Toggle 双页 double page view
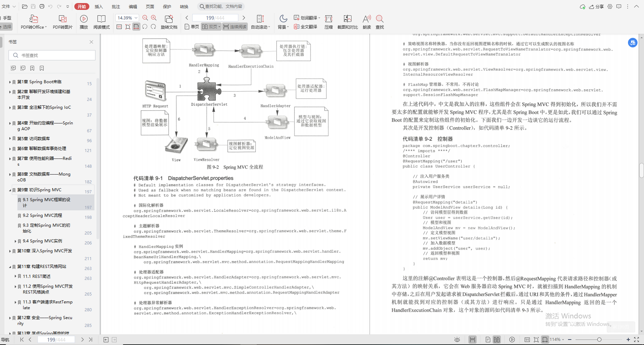The height and width of the screenshot is (345, 644). pos(211,27)
